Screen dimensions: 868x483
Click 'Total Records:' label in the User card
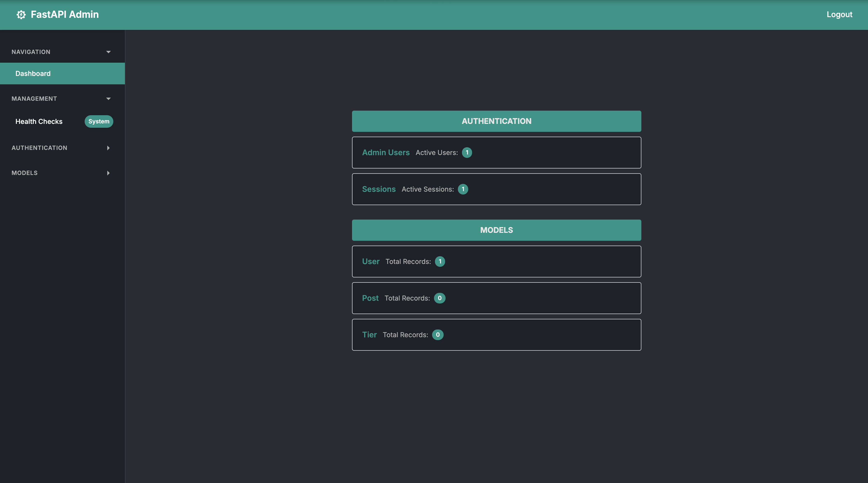coord(408,261)
